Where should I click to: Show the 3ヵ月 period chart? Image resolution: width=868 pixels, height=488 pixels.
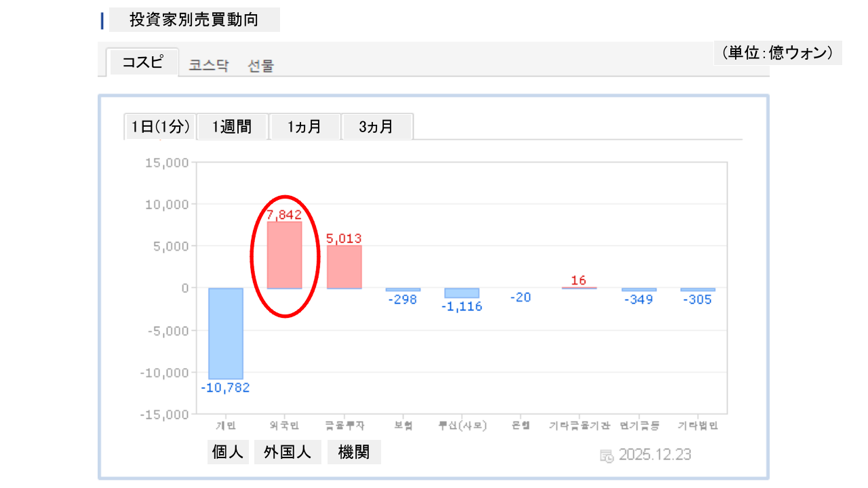click(x=376, y=127)
